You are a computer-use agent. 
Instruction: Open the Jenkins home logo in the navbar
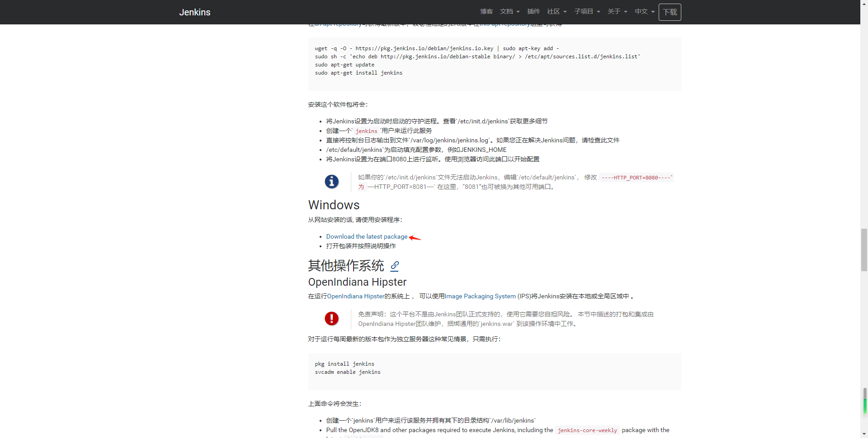tap(195, 12)
